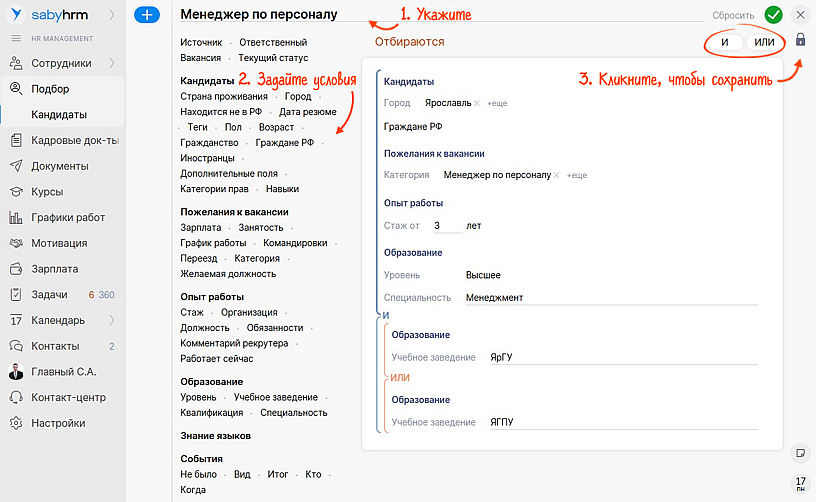Expand the product switcher chevron beside sabyhrm
This screenshot has height=502, width=816.
point(111,15)
